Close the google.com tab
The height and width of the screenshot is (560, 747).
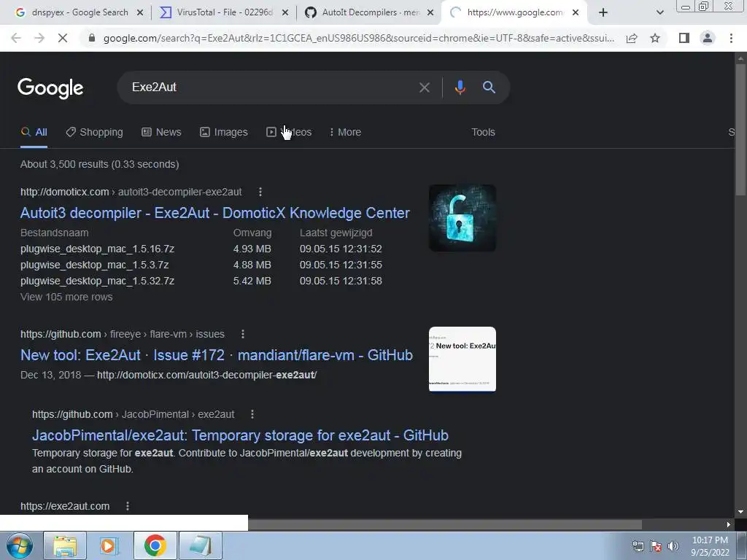tap(576, 13)
